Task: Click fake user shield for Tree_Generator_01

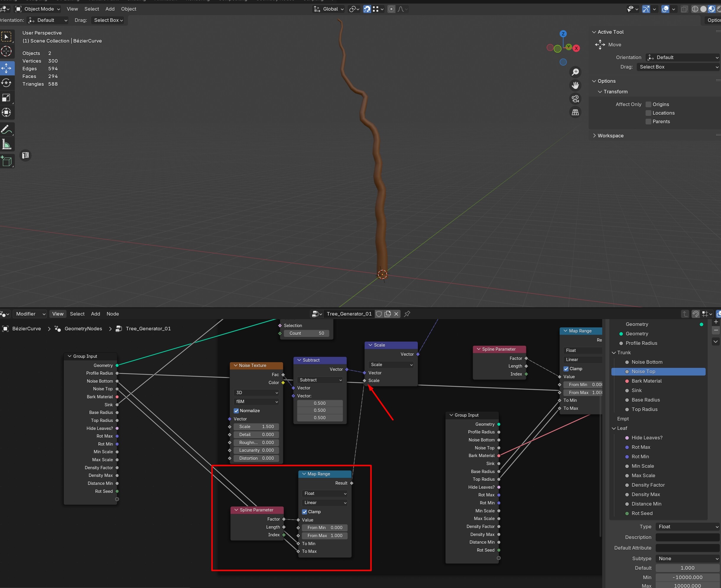Action: 379,314
